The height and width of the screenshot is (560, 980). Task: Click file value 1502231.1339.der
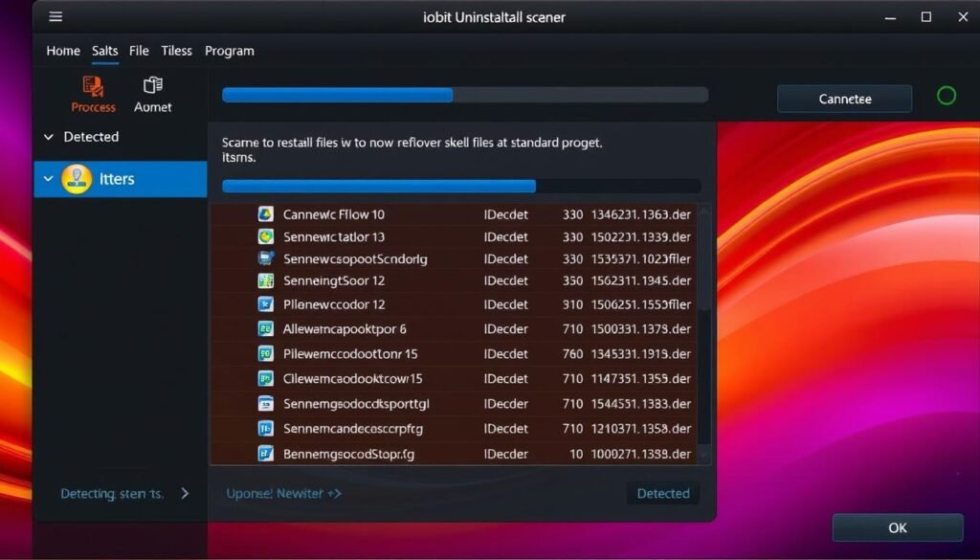point(640,236)
